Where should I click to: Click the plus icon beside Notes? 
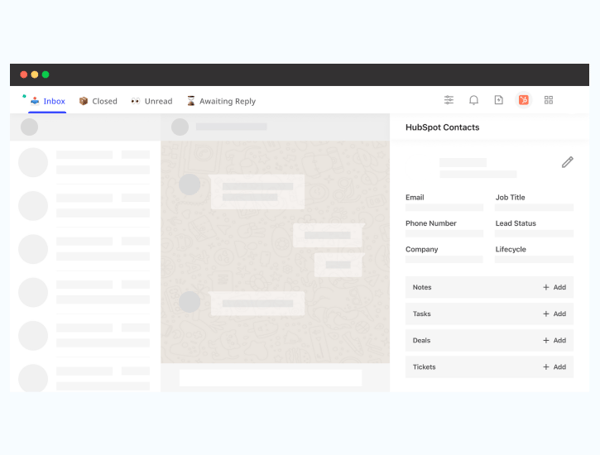pyautogui.click(x=546, y=287)
